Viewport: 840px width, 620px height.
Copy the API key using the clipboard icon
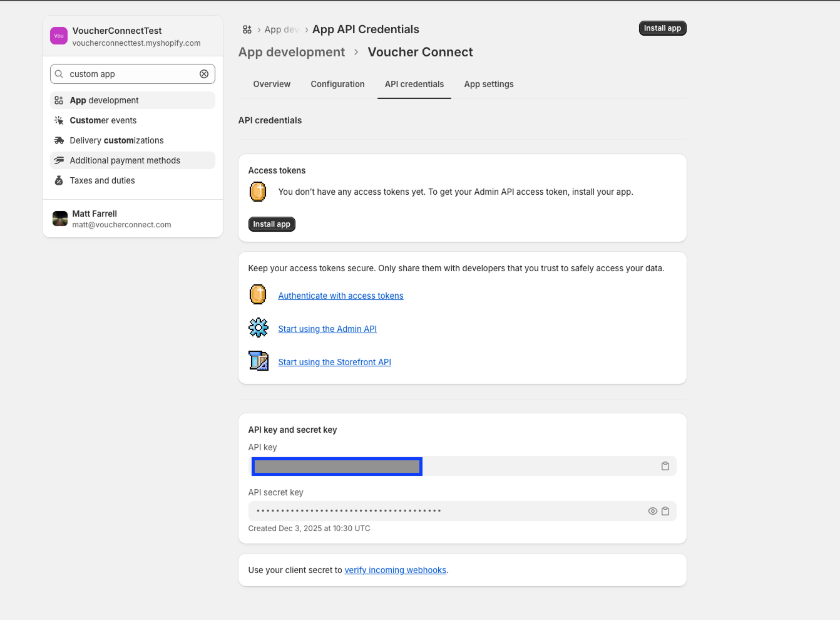tap(665, 466)
